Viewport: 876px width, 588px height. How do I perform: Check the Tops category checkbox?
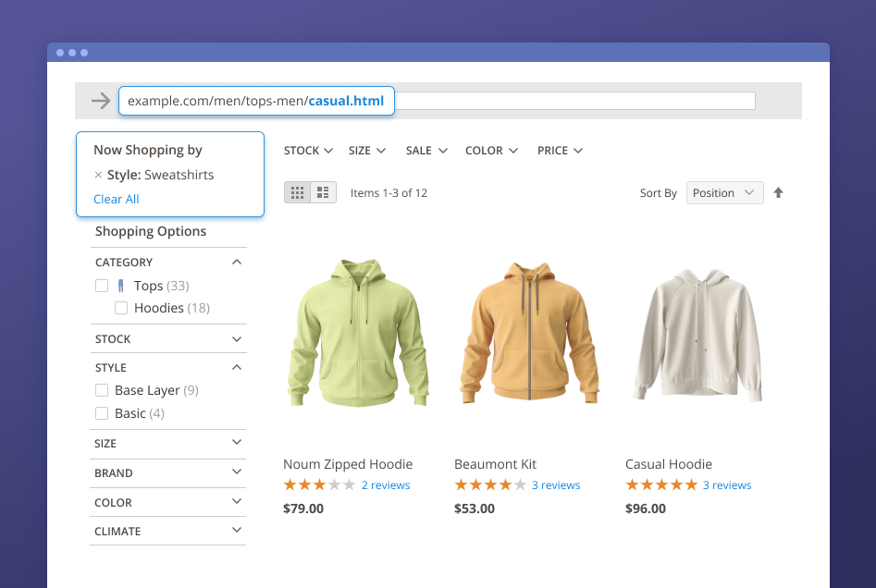[x=102, y=286]
